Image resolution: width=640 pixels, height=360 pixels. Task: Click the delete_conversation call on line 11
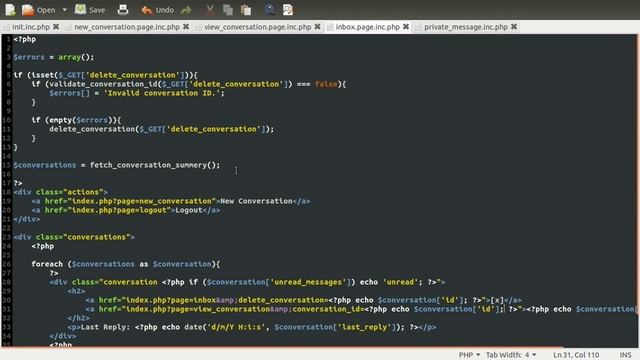pos(162,129)
